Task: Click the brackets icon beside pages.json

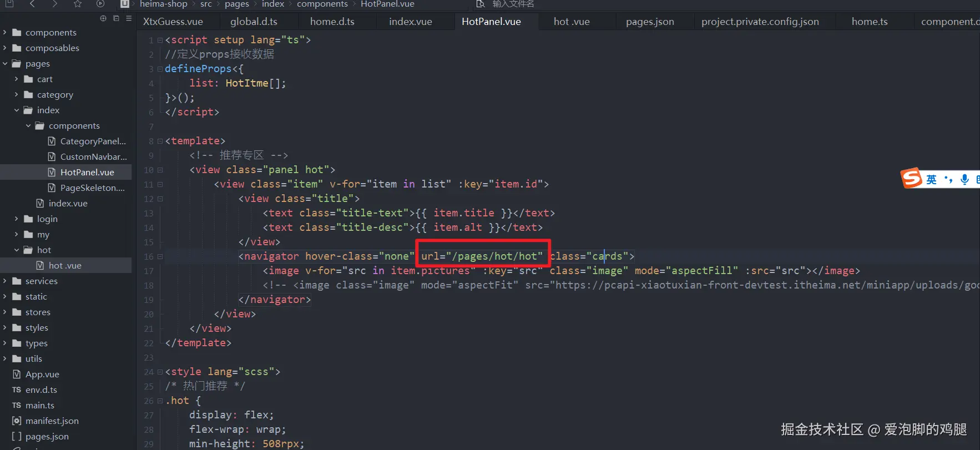Action: pos(17,436)
